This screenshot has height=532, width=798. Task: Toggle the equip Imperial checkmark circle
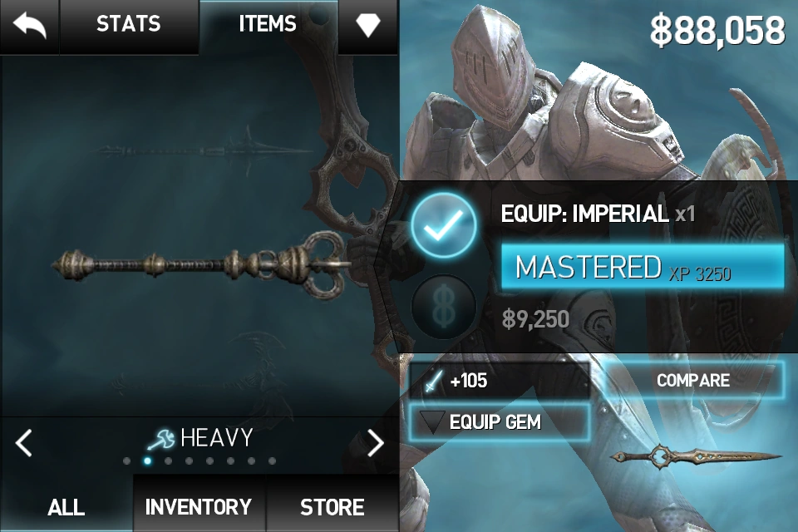444,224
